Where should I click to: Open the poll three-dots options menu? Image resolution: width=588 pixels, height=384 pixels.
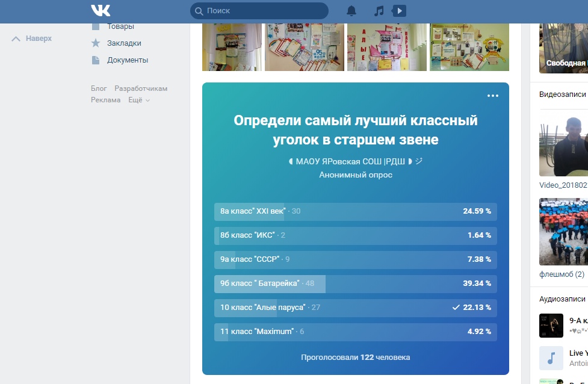[x=493, y=96]
